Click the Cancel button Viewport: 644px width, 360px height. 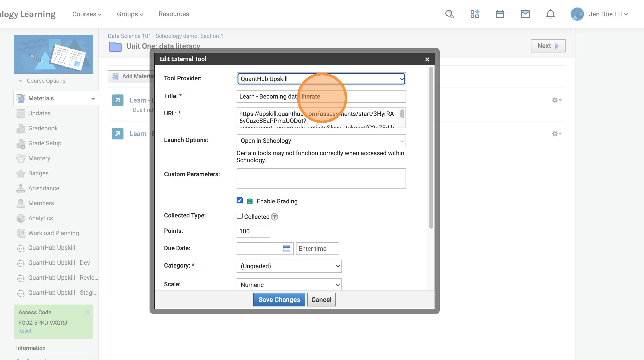coord(321,300)
